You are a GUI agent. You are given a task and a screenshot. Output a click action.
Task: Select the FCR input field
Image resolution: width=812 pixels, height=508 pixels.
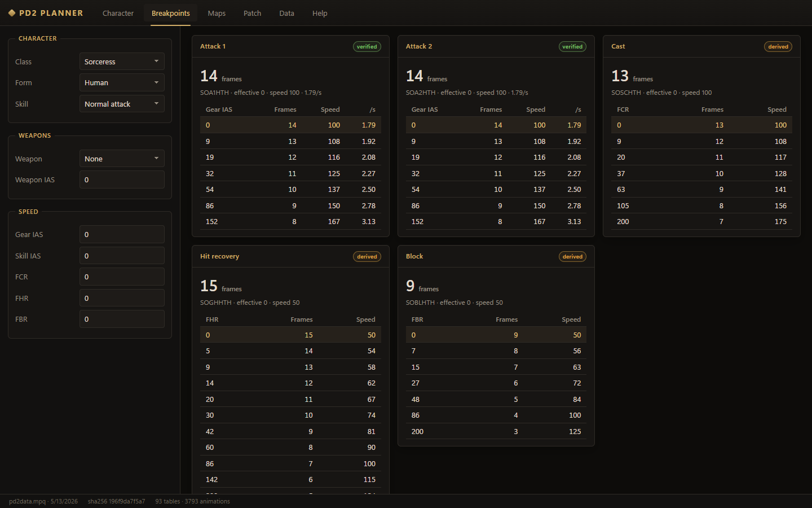coord(122,277)
